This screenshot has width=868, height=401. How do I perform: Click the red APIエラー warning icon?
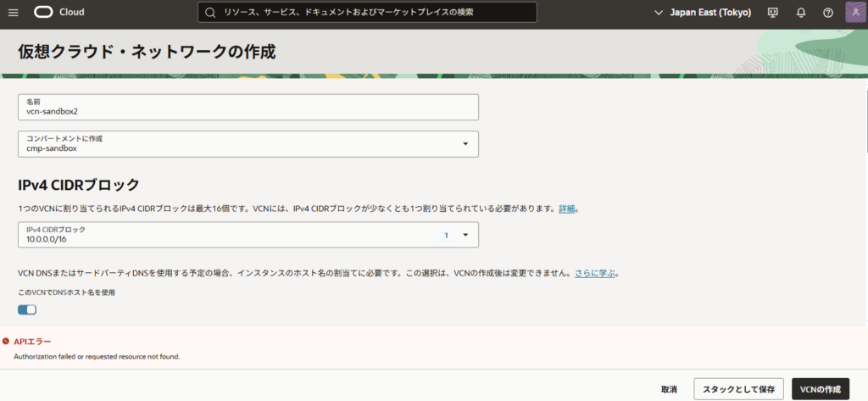6,341
